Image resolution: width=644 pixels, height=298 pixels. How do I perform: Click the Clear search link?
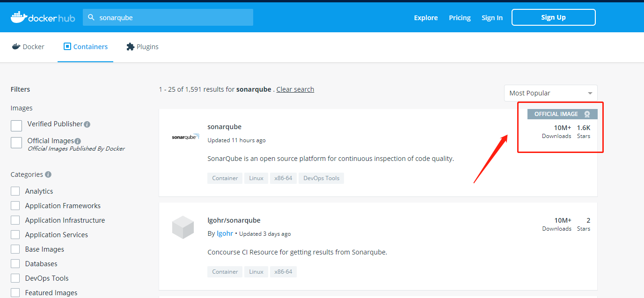[x=295, y=89]
